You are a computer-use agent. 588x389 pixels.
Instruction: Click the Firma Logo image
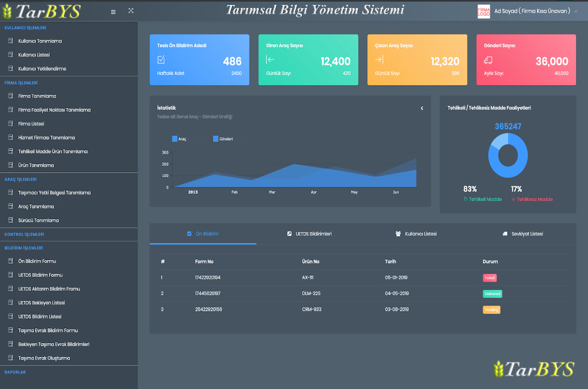[x=483, y=11]
